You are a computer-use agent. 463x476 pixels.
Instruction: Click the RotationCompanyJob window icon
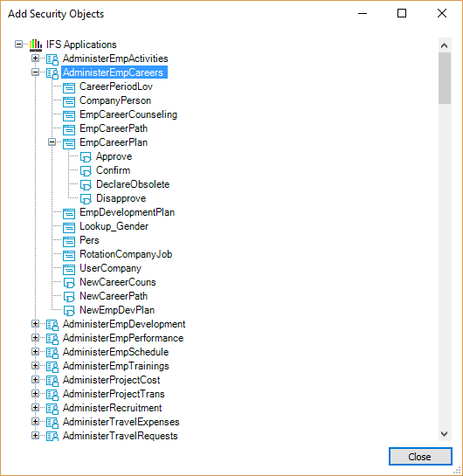69,255
